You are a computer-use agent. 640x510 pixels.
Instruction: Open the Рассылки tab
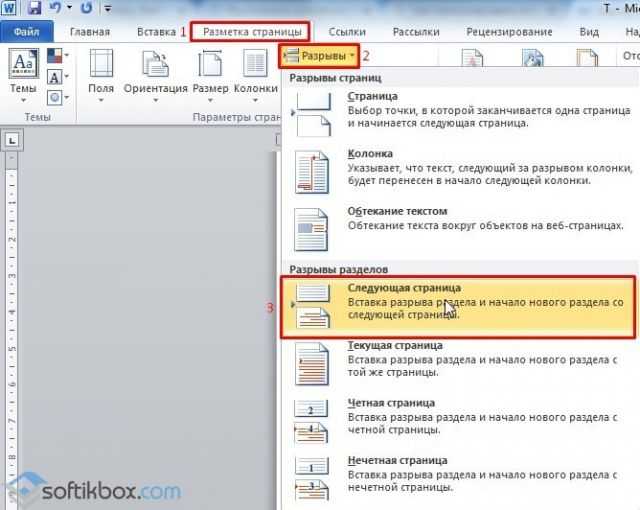[x=416, y=32]
